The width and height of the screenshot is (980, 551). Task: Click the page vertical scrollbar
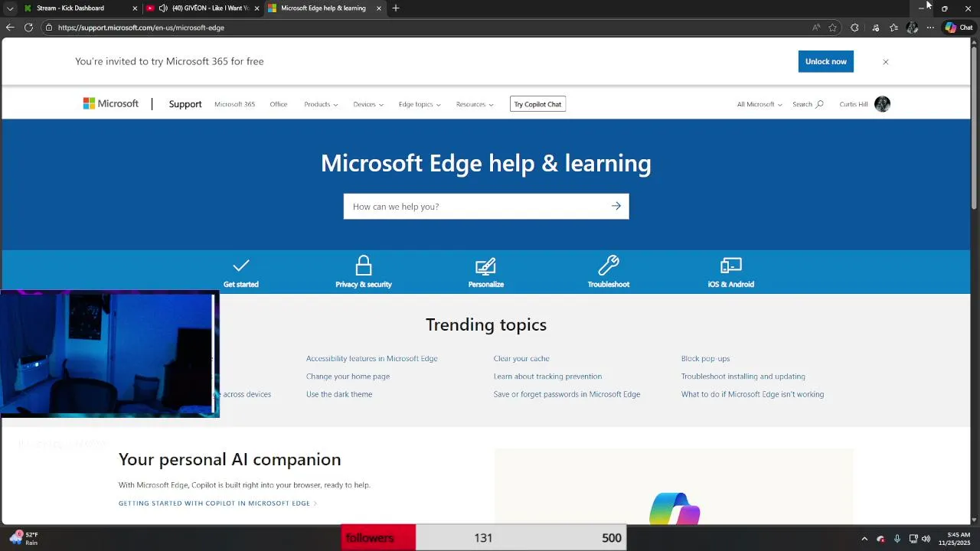coord(974,126)
